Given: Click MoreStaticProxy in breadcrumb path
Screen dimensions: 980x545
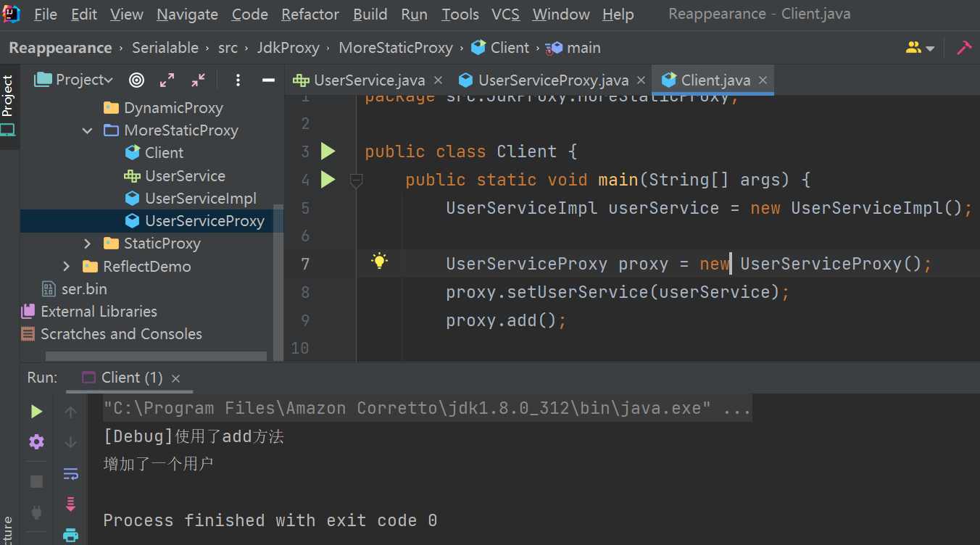Looking at the screenshot, I should tap(395, 48).
